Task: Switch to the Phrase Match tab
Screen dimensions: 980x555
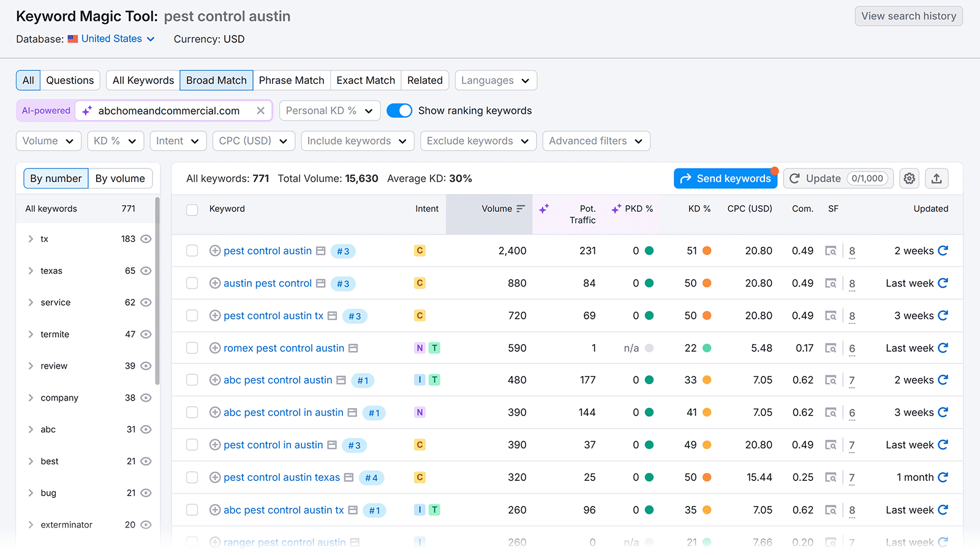Action: 292,80
